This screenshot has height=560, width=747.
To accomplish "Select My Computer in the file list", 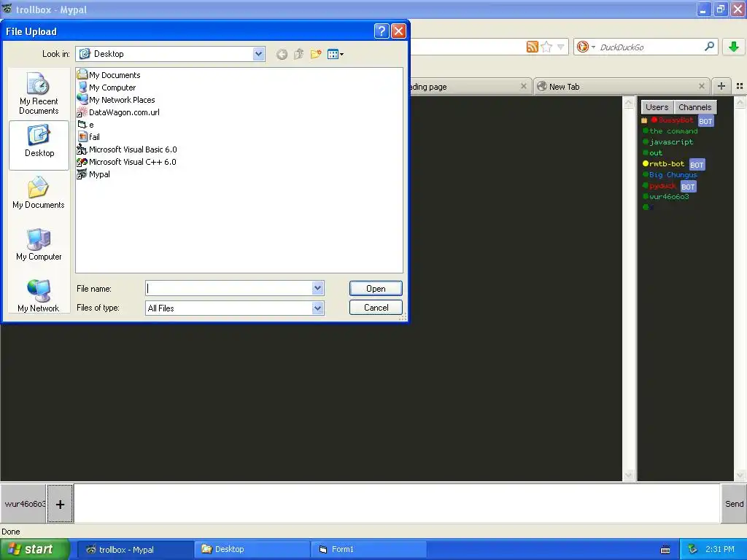I will [x=107, y=87].
